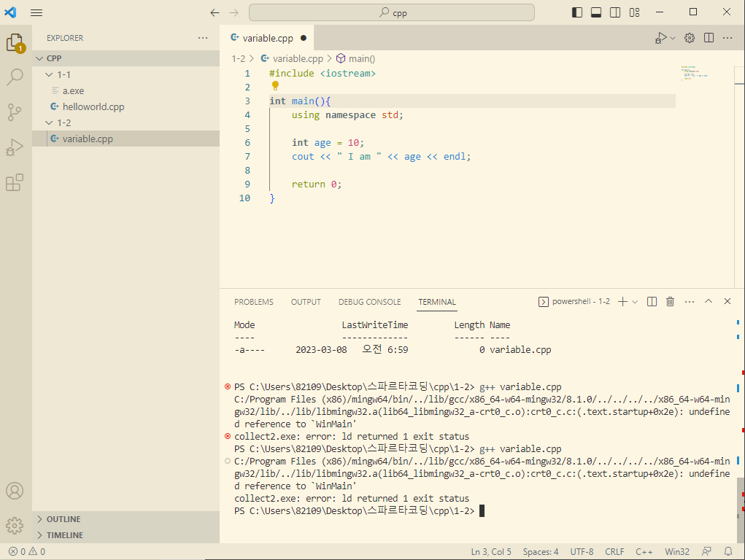The width and height of the screenshot is (745, 560).
Task: Click the 1-2 breadcrumb segment
Action: (x=239, y=59)
